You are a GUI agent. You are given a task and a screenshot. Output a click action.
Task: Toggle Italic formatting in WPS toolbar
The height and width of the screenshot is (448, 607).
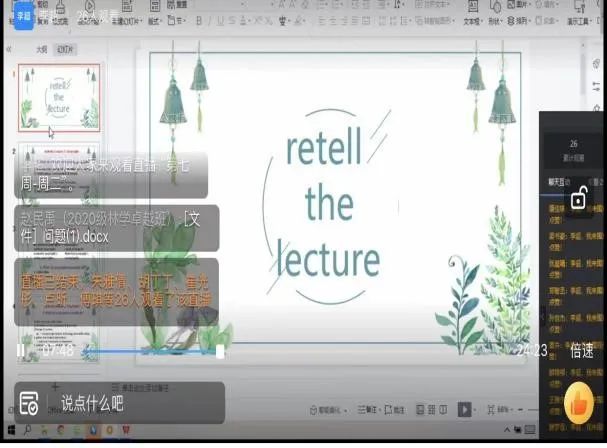[210, 21]
